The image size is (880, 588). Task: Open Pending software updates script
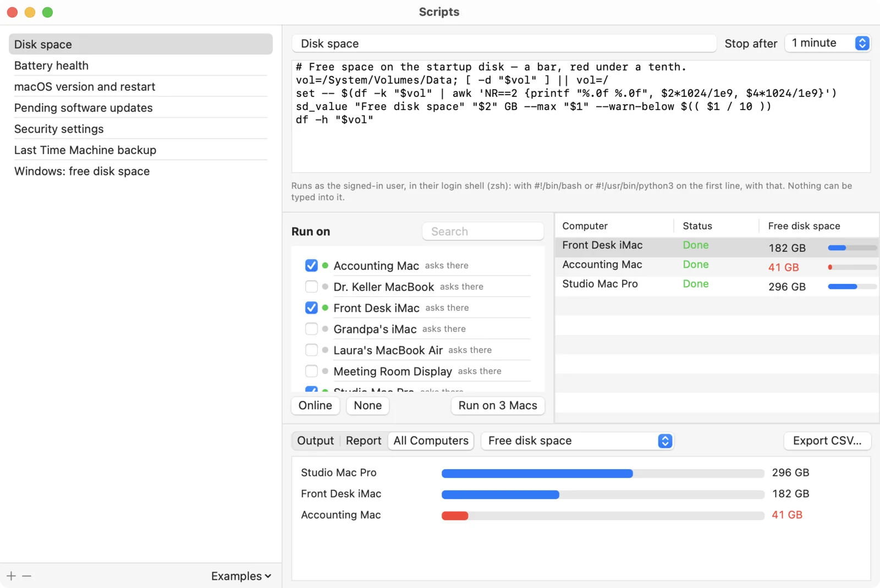click(x=141, y=108)
